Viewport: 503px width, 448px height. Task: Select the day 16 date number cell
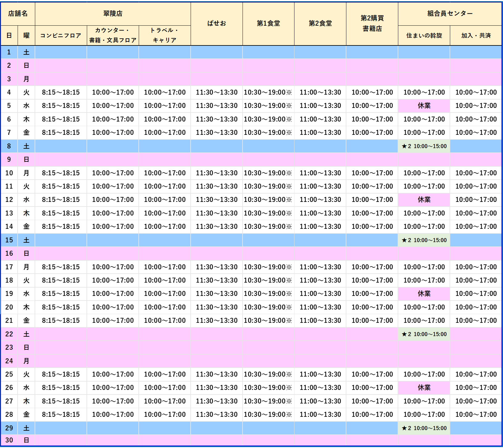pyautogui.click(x=9, y=254)
